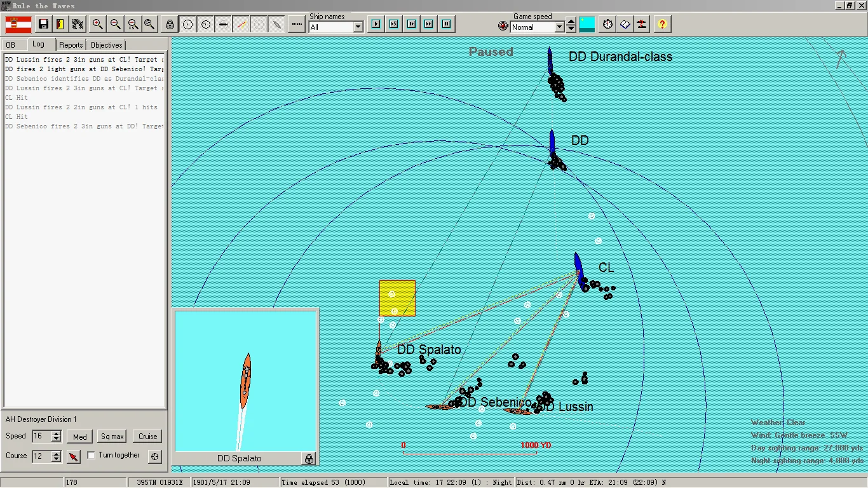Switch to the Log tab

coord(39,44)
